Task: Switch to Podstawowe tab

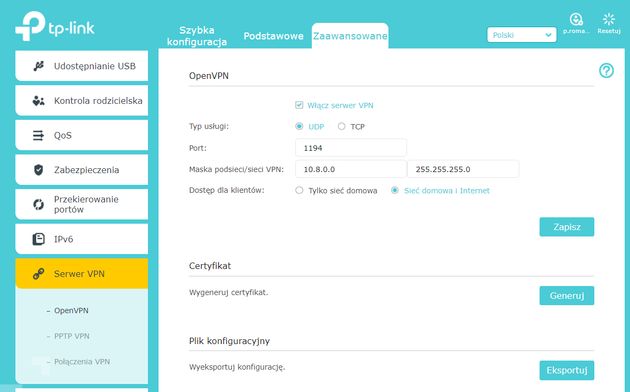Action: click(x=273, y=36)
